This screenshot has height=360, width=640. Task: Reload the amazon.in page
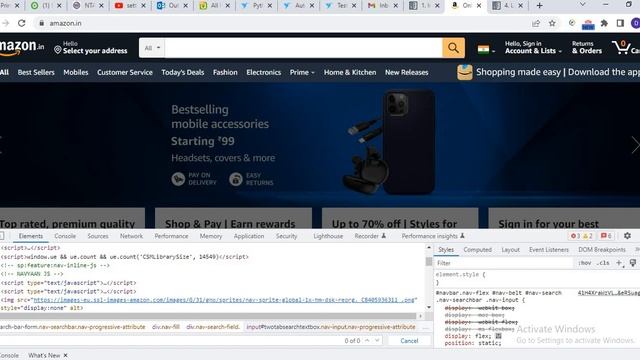pyautogui.click(x=22, y=23)
